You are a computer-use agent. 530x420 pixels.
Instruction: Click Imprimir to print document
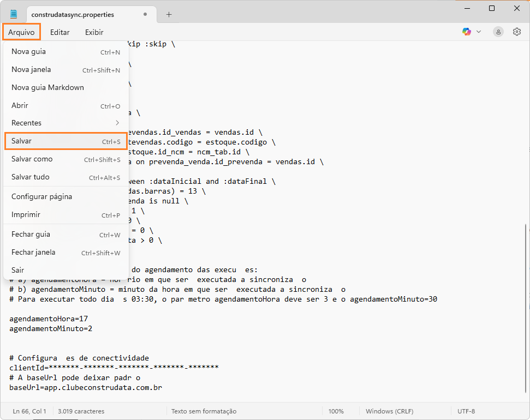[66, 214]
